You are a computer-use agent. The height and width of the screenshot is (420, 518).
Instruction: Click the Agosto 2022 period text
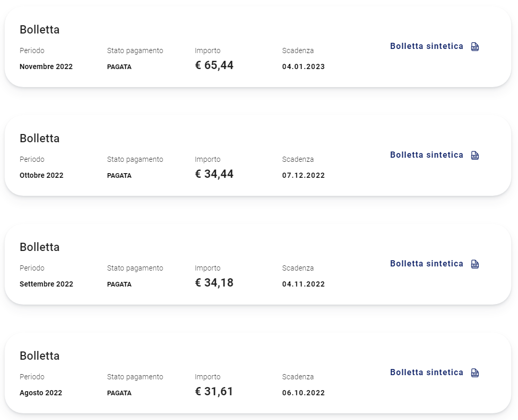(x=41, y=393)
